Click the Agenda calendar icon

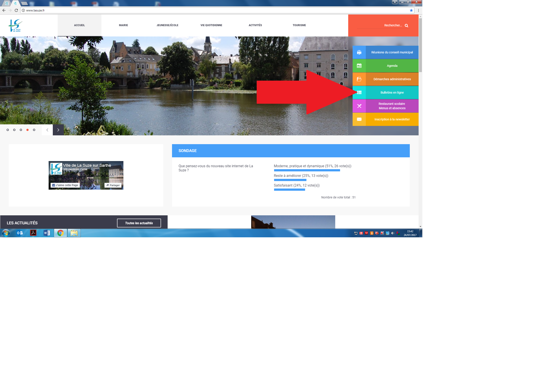pyautogui.click(x=359, y=66)
